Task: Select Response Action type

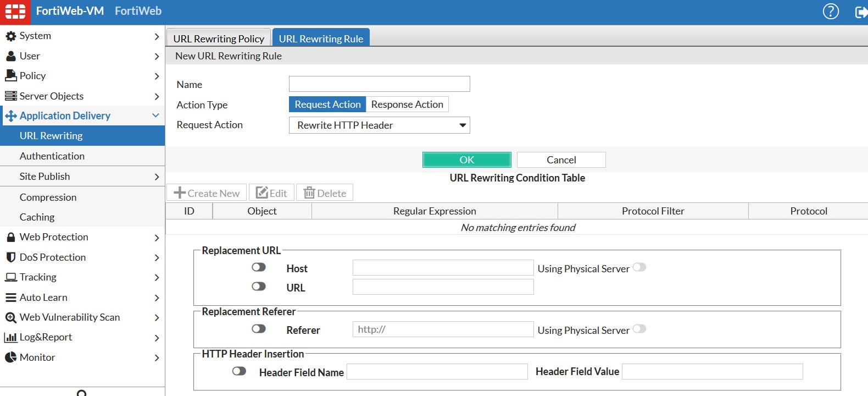Action: [x=407, y=105]
